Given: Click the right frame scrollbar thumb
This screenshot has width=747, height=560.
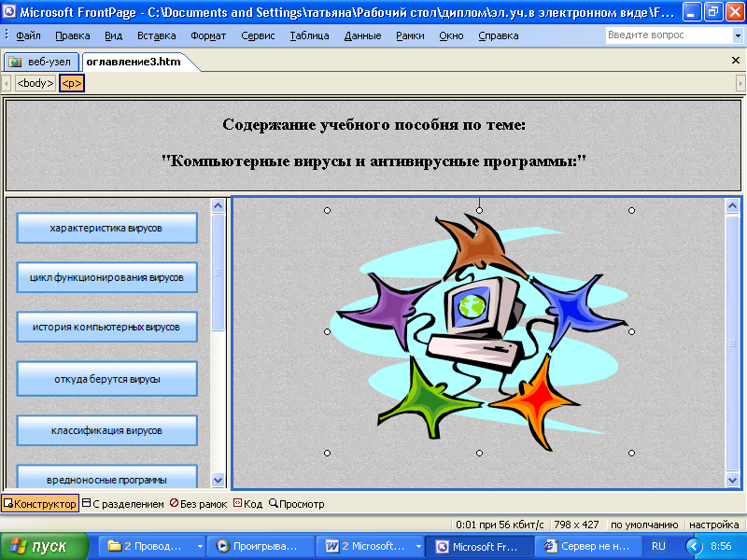Looking at the screenshot, I should click(733, 343).
